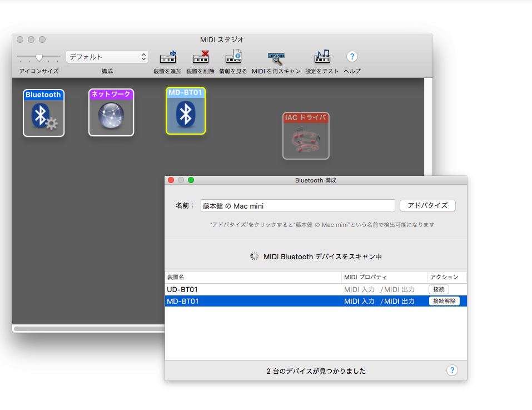The height and width of the screenshot is (410, 532).
Task: Click the 接続 button for UD-BT01
Action: coord(439,289)
